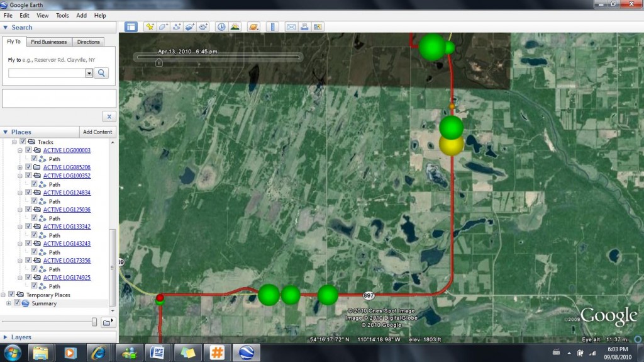Collapse the Search panel triangle
644x362 pixels.
[5, 27]
